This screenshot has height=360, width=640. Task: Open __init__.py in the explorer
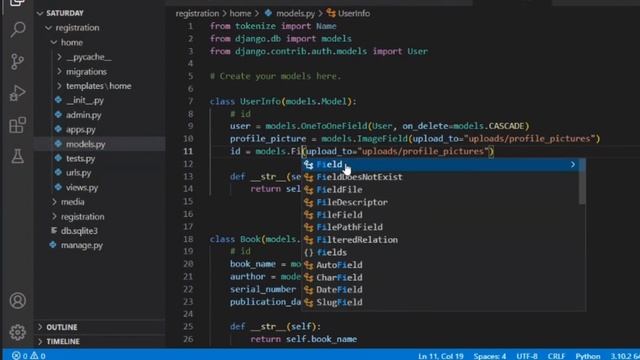85,100
